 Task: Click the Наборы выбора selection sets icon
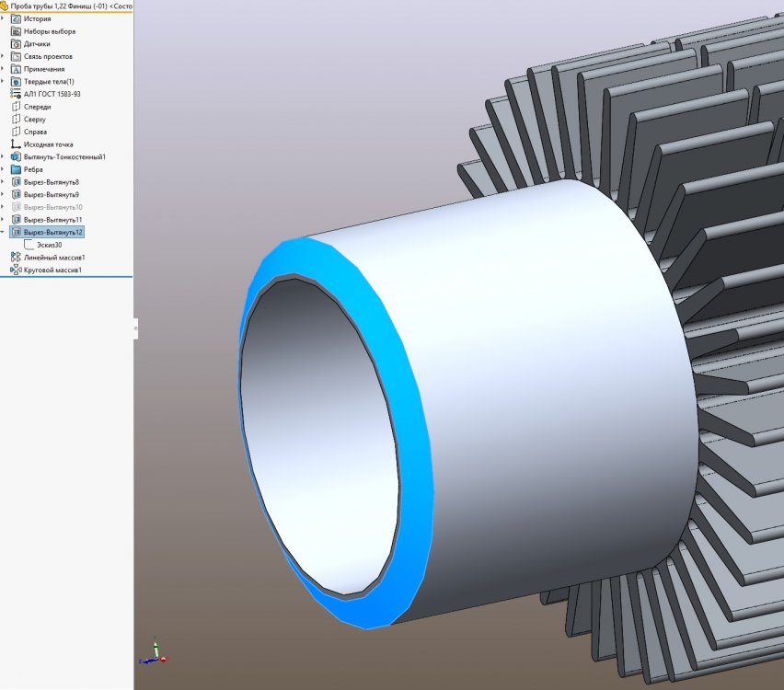16,31
